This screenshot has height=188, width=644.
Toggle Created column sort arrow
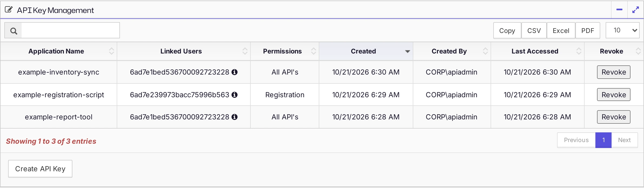point(407,51)
